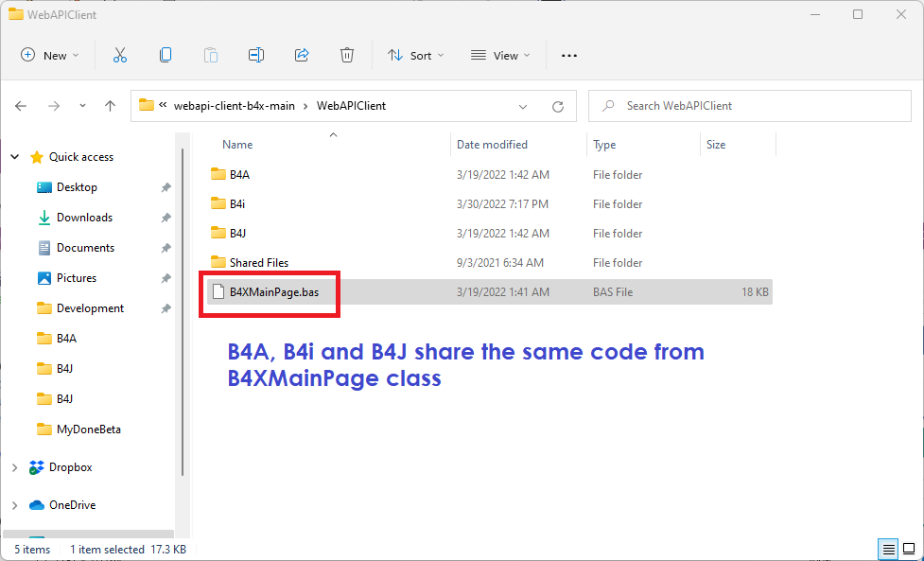Click the Copy icon in toolbar

(166, 56)
